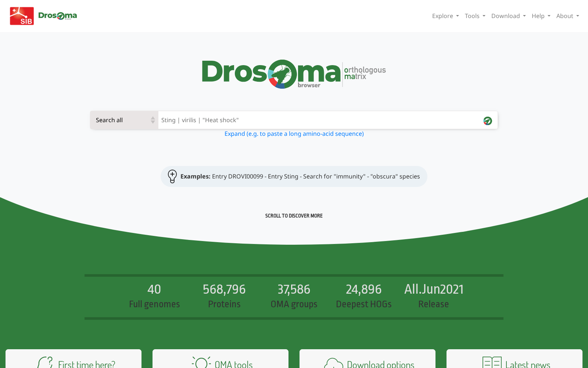
Task: Click the open book icon beside Latest news
Action: pyautogui.click(x=492, y=363)
